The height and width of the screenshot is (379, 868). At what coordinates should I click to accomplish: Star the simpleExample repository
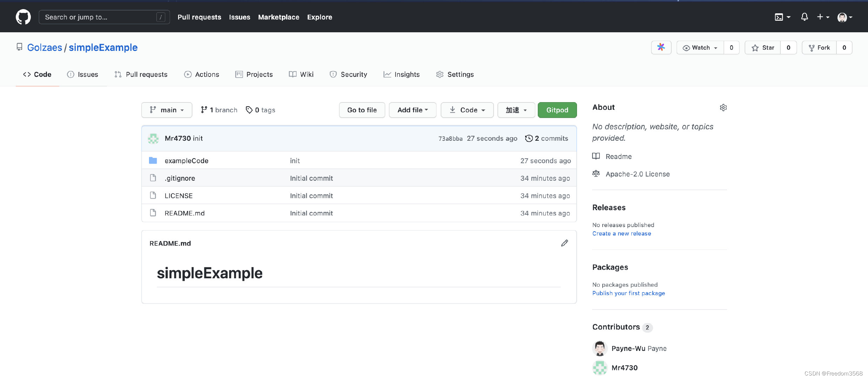coord(763,47)
